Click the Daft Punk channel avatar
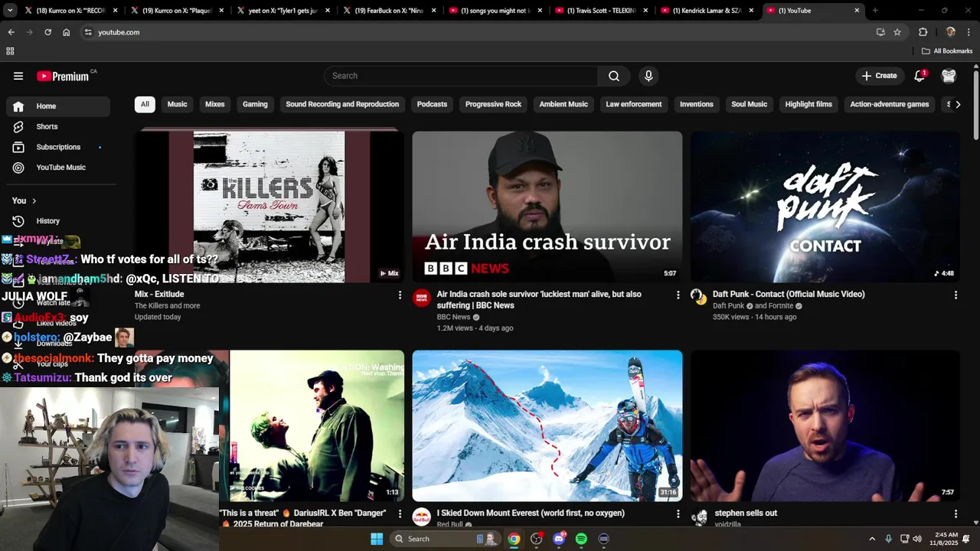980x551 pixels. (699, 296)
